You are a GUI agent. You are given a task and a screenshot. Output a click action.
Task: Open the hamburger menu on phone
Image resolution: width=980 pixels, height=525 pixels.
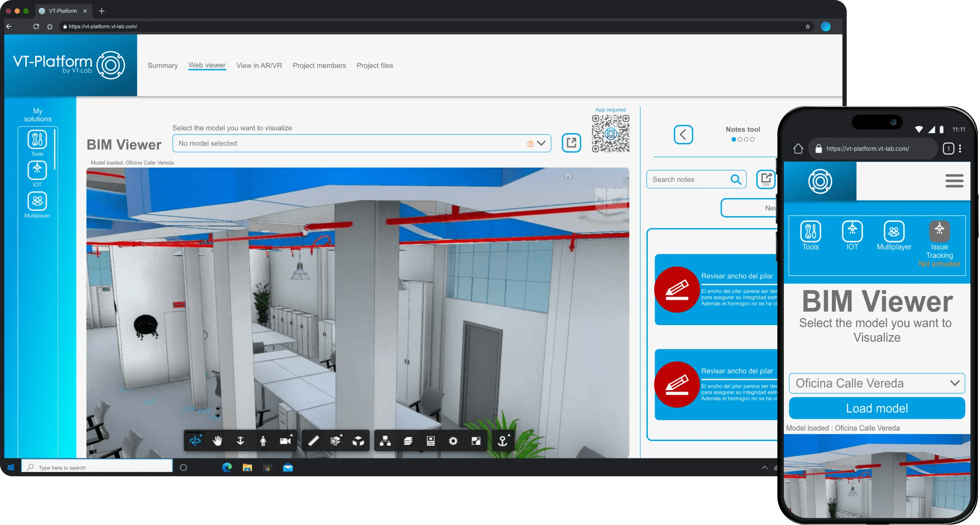(x=954, y=181)
